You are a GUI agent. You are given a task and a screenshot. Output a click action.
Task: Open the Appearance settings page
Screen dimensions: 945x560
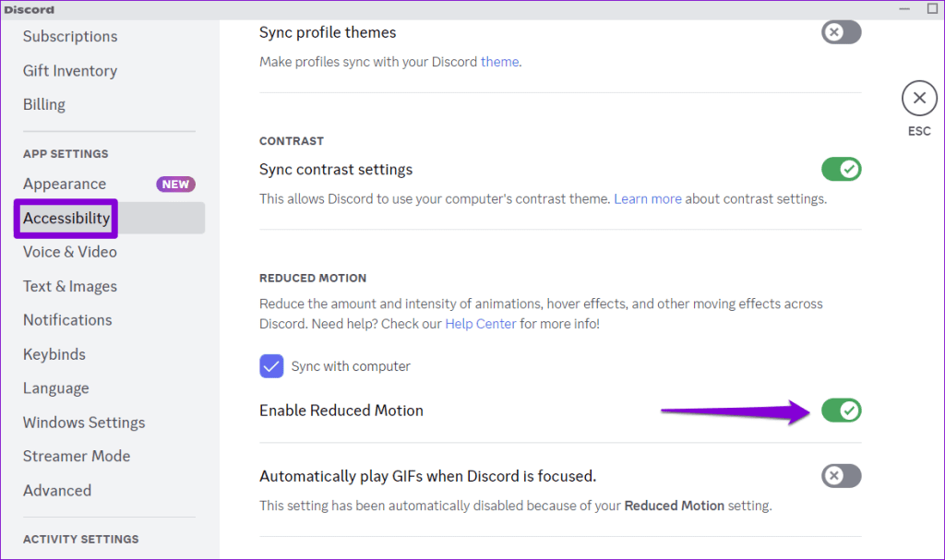[64, 184]
